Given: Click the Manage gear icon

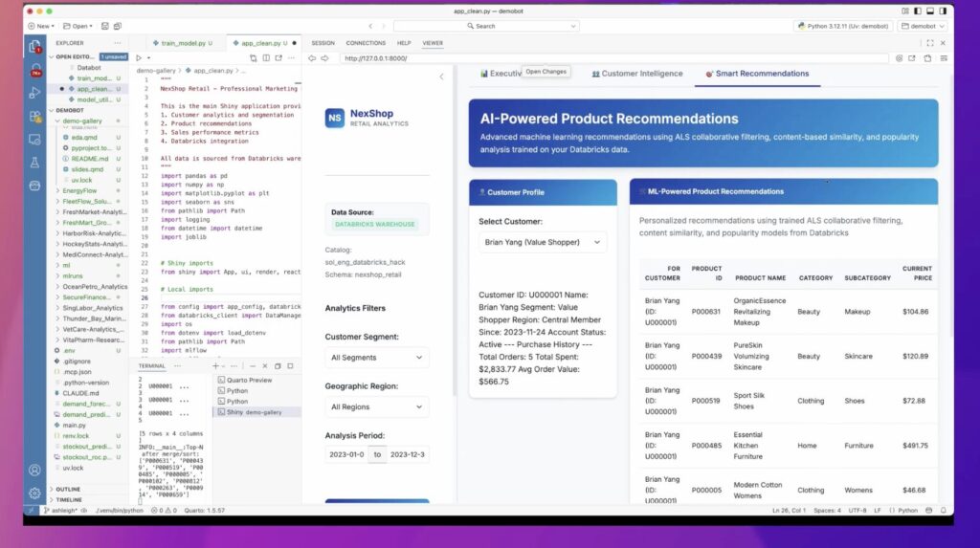Looking at the screenshot, I should (x=35, y=493).
